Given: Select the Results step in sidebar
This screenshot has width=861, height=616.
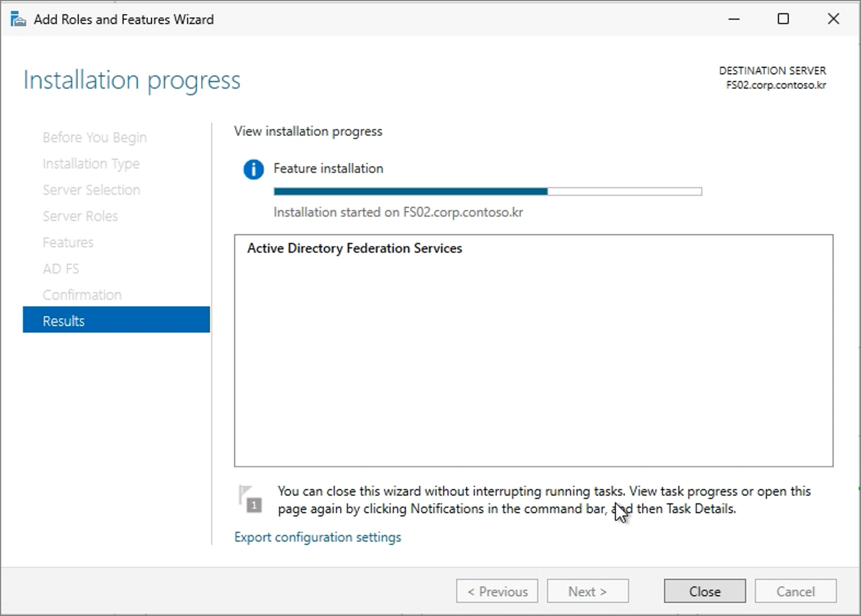Looking at the screenshot, I should [x=116, y=321].
